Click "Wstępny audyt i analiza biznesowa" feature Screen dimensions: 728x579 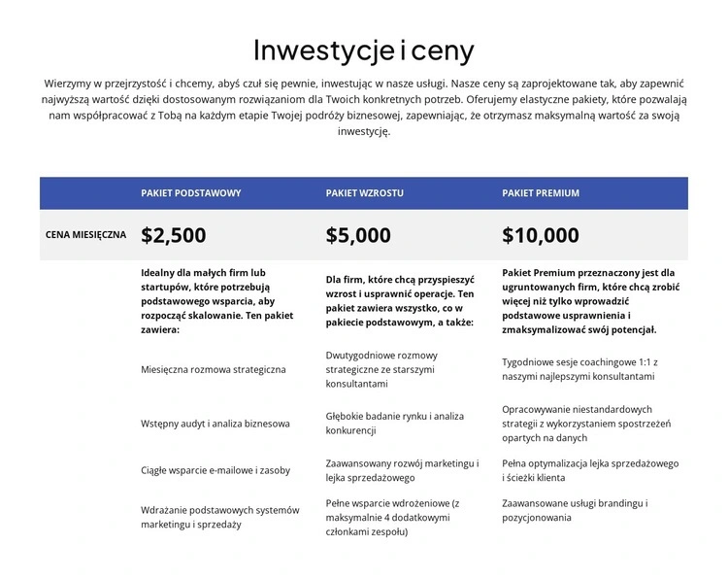[215, 424]
